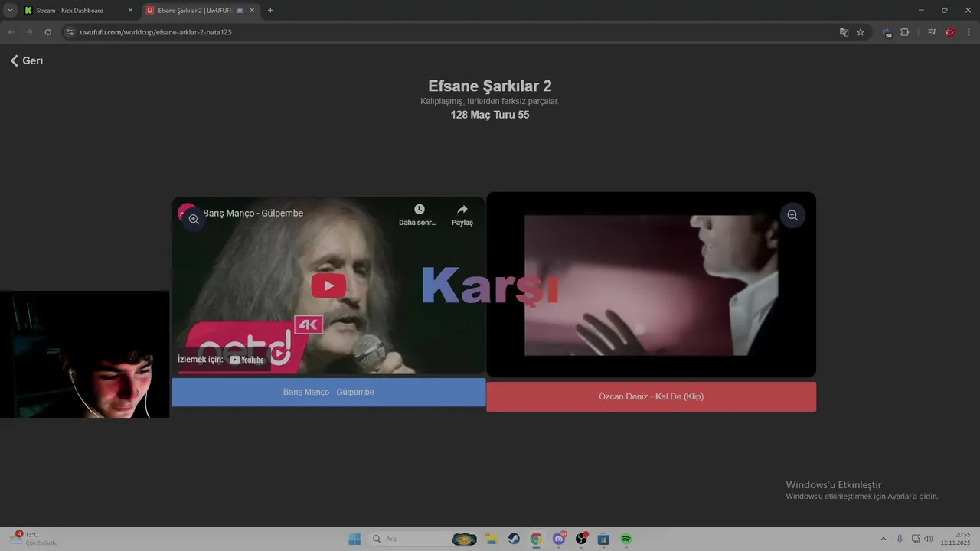Open Discord from the taskbar

tap(559, 539)
